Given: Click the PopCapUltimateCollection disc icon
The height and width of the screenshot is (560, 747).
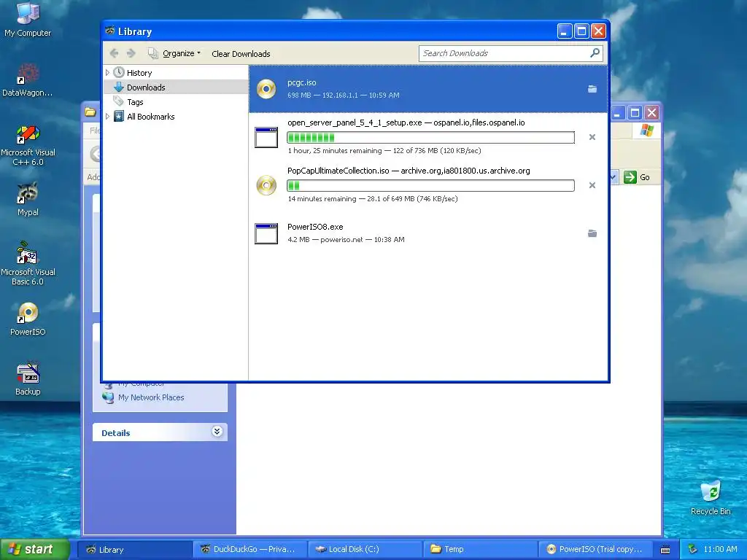Looking at the screenshot, I should tap(266, 185).
